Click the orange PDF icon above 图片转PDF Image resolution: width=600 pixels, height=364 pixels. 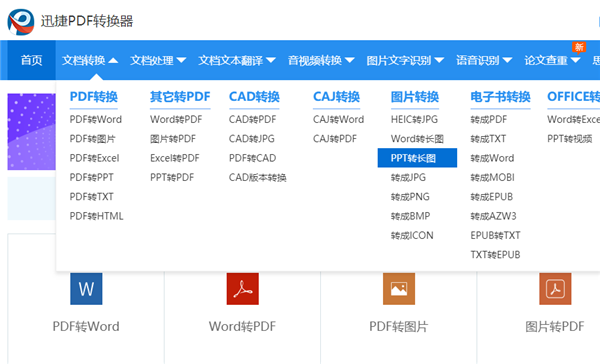coord(555,289)
